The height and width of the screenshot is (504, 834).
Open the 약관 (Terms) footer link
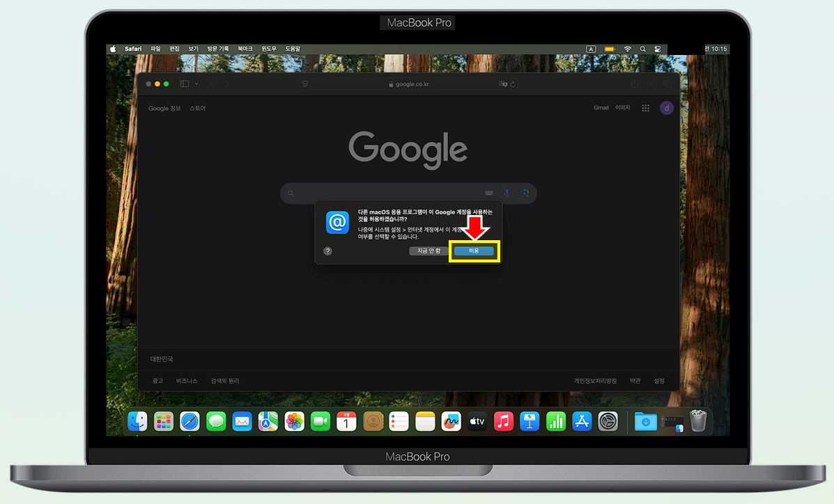(x=635, y=381)
